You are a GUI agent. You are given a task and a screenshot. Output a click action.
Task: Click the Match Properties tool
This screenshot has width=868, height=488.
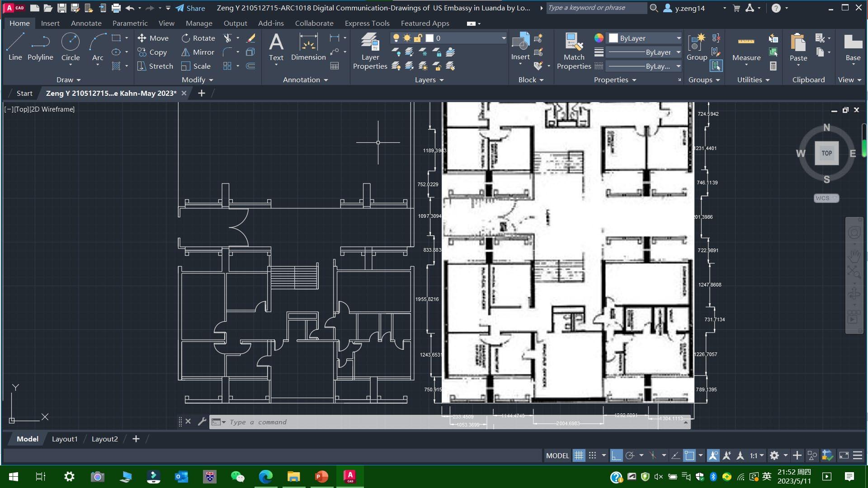574,52
